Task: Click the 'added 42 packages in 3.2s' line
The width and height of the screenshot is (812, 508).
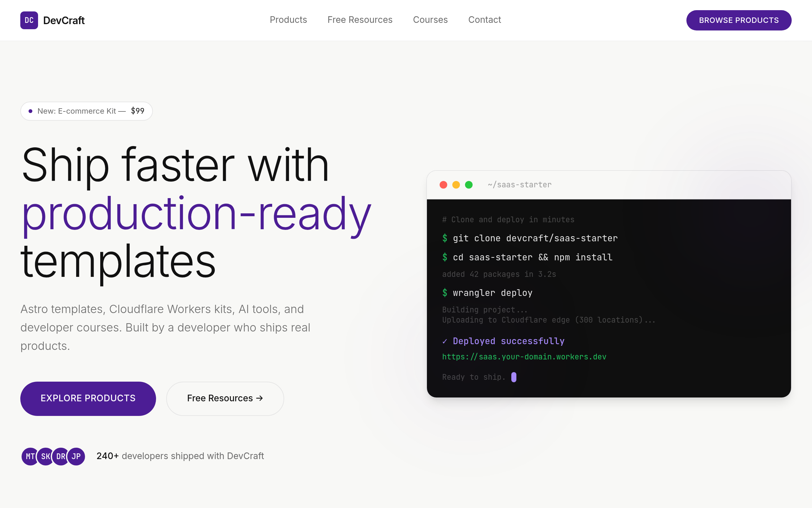Action: coord(499,274)
